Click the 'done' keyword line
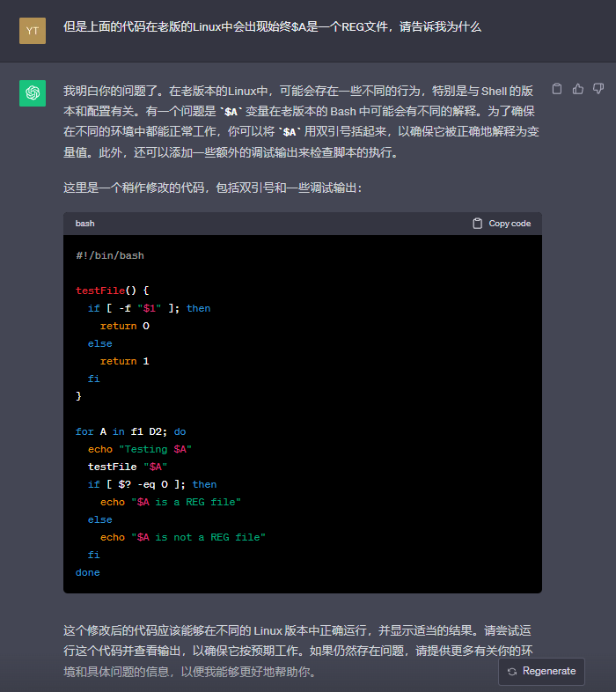 coord(87,572)
